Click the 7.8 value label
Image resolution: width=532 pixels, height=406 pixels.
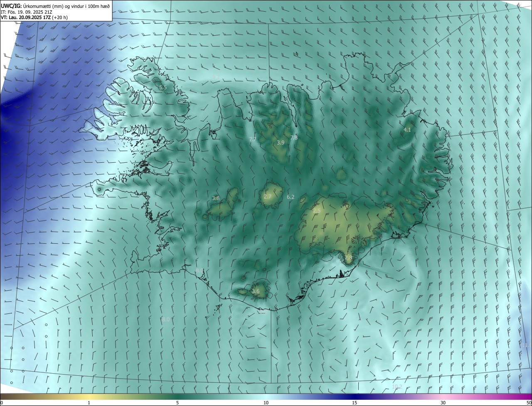point(294,137)
